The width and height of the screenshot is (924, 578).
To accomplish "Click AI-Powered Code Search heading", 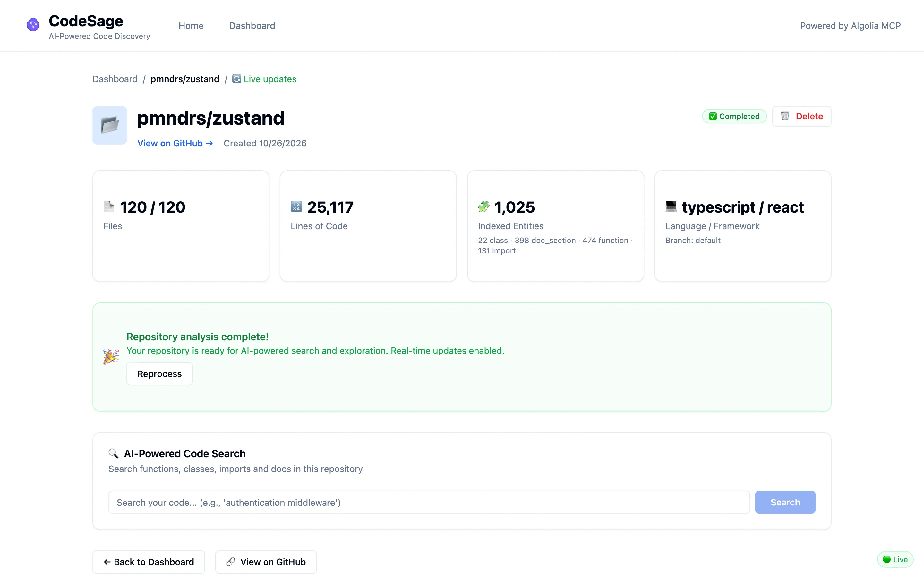I will coord(185,453).
